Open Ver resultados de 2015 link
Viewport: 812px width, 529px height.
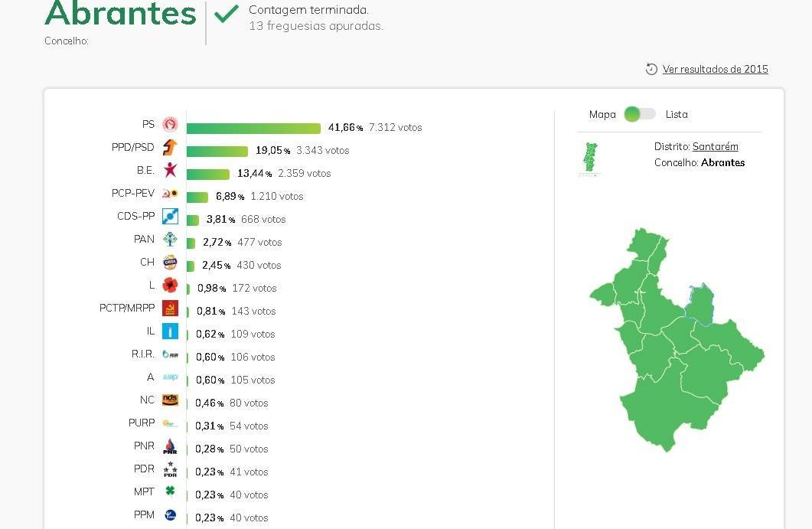tap(715, 70)
